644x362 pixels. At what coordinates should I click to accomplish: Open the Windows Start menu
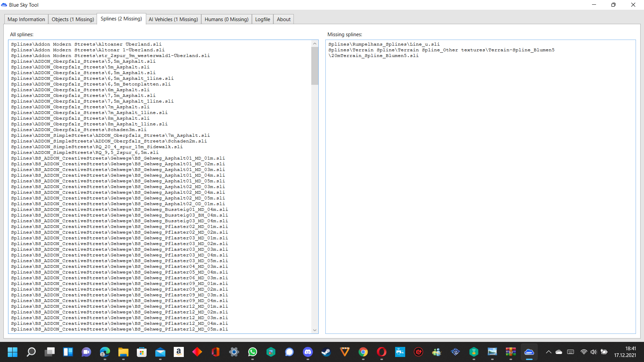12,352
